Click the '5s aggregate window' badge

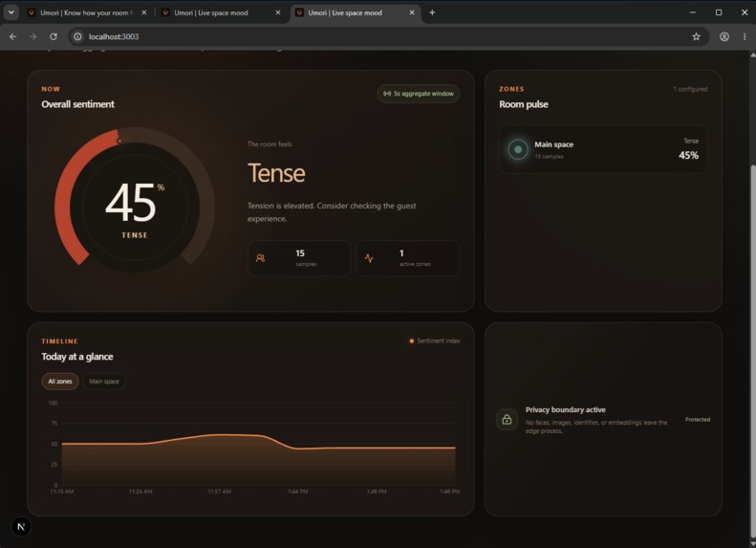point(418,94)
